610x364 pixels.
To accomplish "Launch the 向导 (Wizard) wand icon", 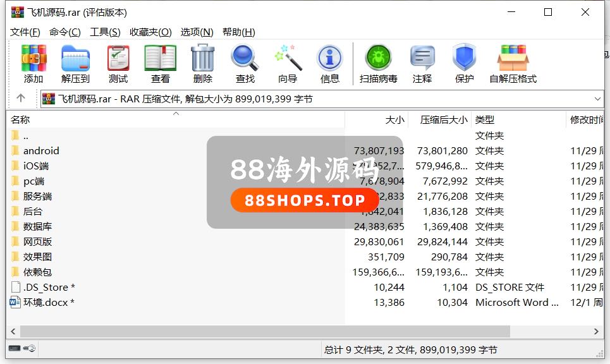I will point(288,64).
